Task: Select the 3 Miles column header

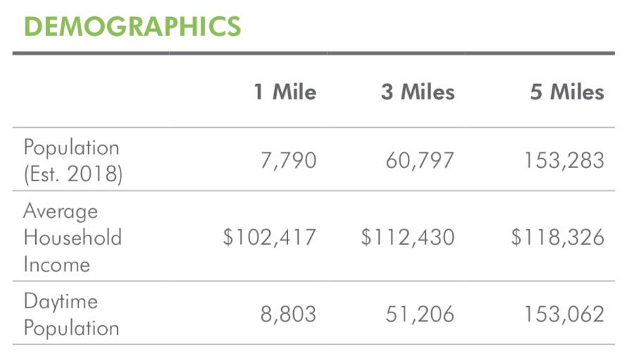Action: tap(418, 91)
